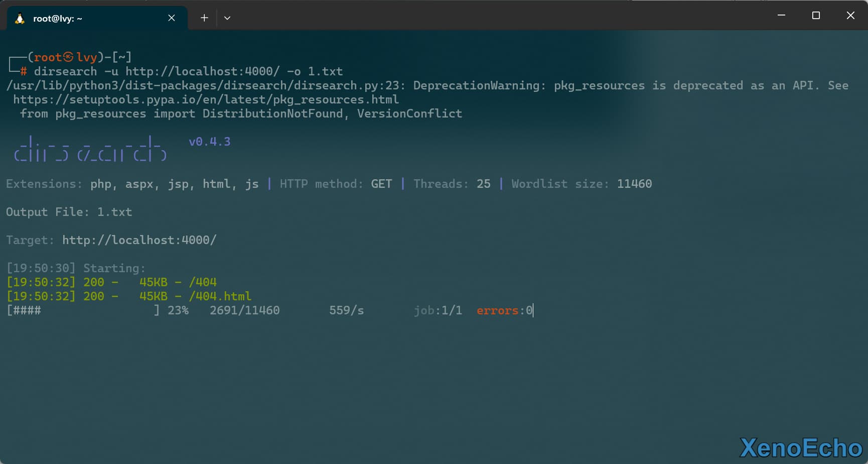
Task: Open the setuptools.pypa.io pkg_resources link
Action: (x=206, y=99)
